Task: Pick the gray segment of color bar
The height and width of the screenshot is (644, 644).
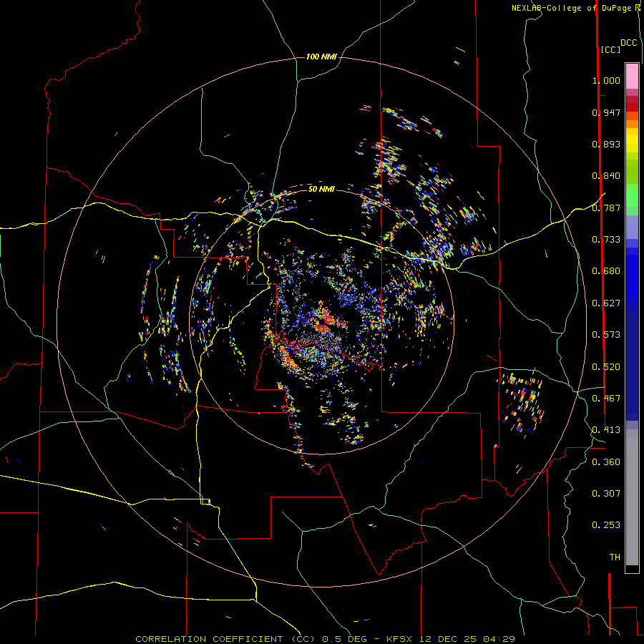Action: point(632,497)
